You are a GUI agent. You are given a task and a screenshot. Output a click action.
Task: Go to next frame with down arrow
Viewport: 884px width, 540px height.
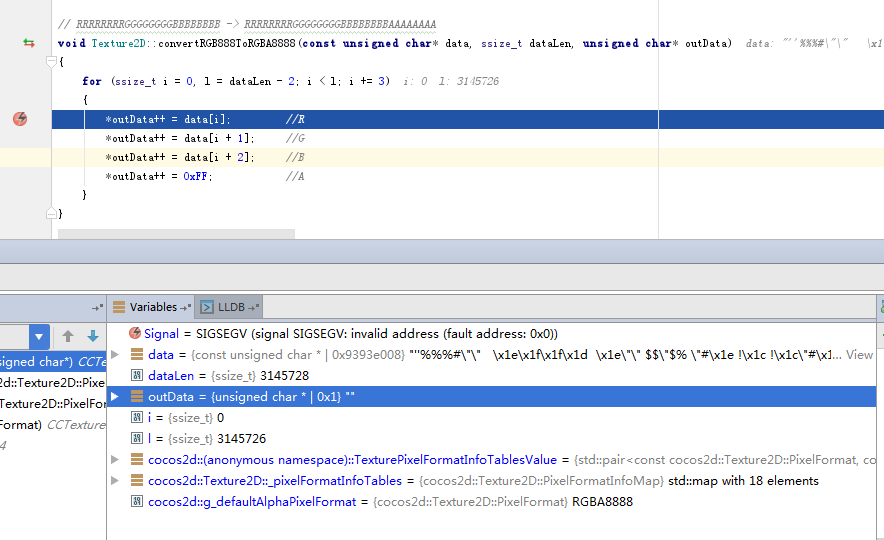(92, 337)
